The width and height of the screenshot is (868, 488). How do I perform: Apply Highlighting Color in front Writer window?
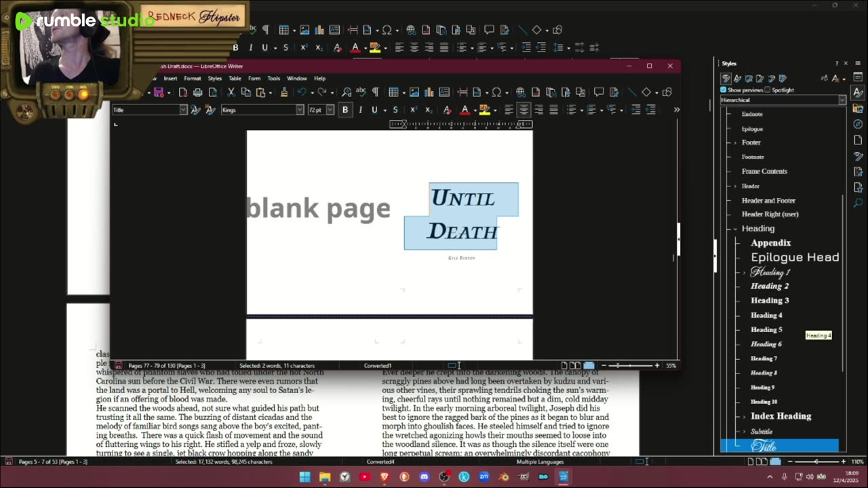click(484, 110)
